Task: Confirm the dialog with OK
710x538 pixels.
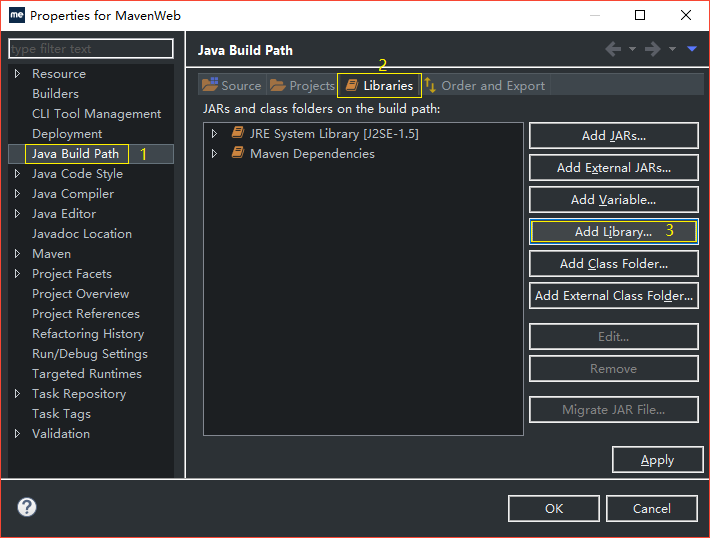Action: [x=554, y=509]
